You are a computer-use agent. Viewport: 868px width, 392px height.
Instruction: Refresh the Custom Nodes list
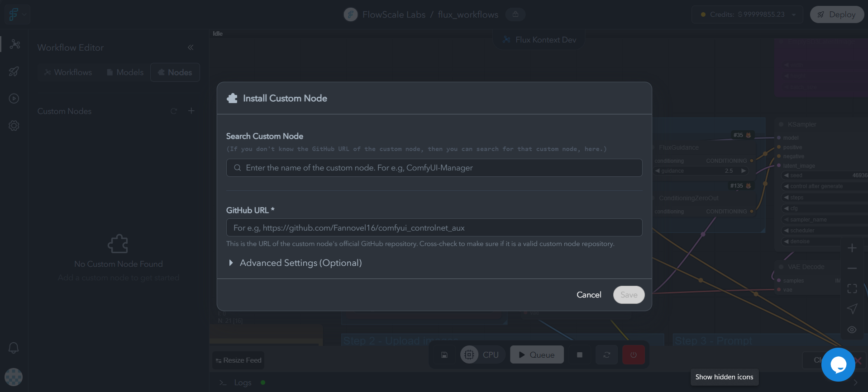[x=174, y=111]
